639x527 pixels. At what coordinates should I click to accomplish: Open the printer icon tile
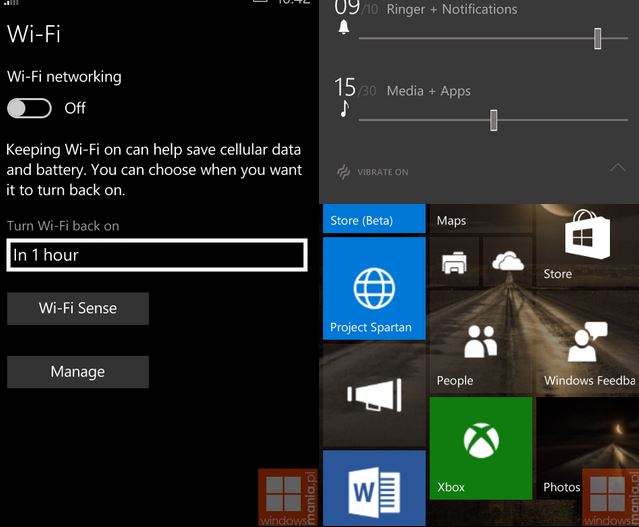pos(455,263)
